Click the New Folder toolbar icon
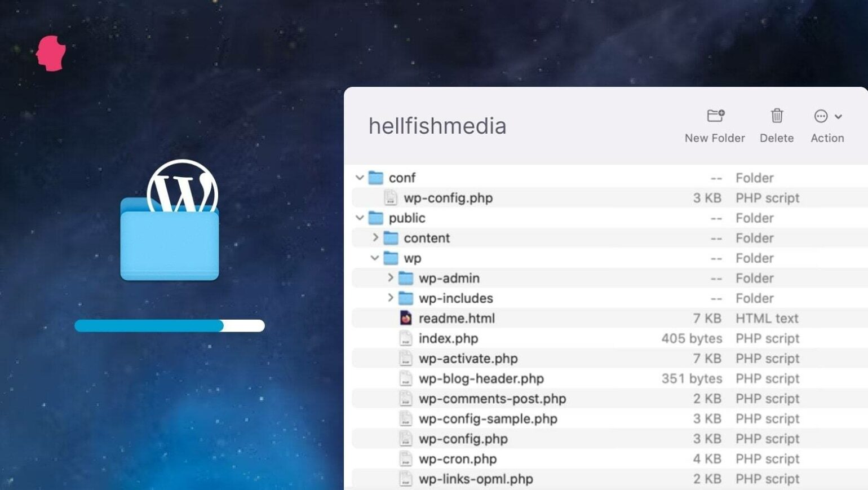 [x=715, y=116]
